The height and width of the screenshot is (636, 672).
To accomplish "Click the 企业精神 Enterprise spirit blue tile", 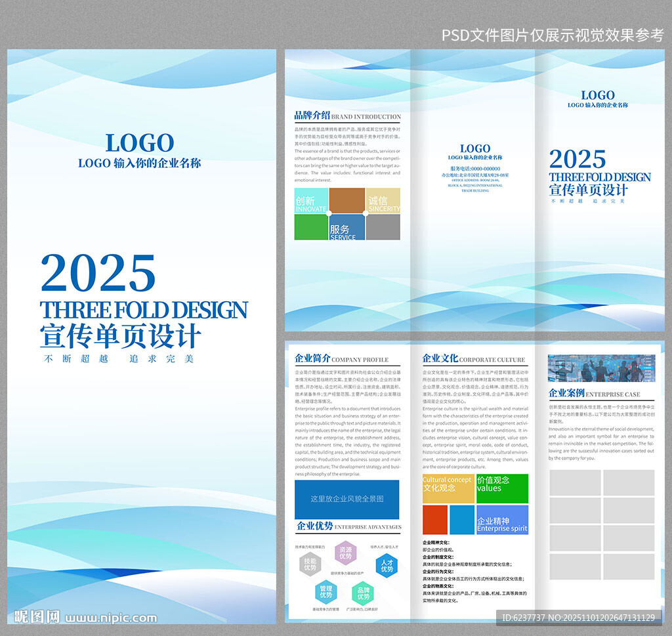I will pos(502,520).
